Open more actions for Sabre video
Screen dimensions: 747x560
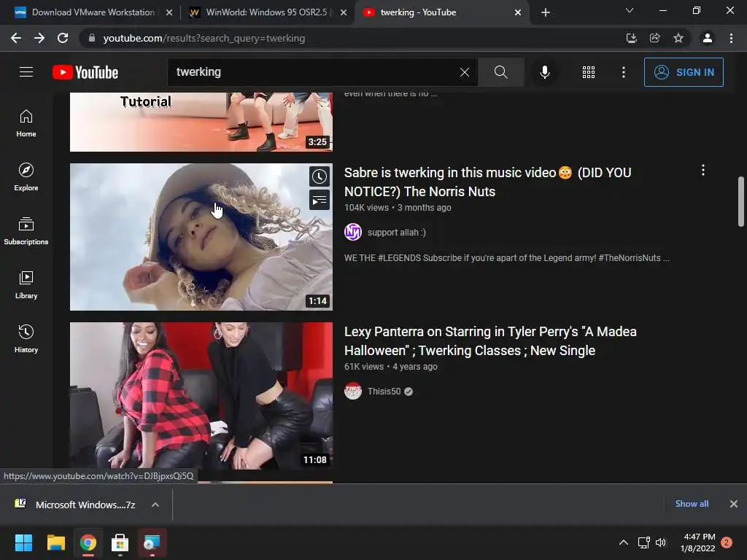703,171
